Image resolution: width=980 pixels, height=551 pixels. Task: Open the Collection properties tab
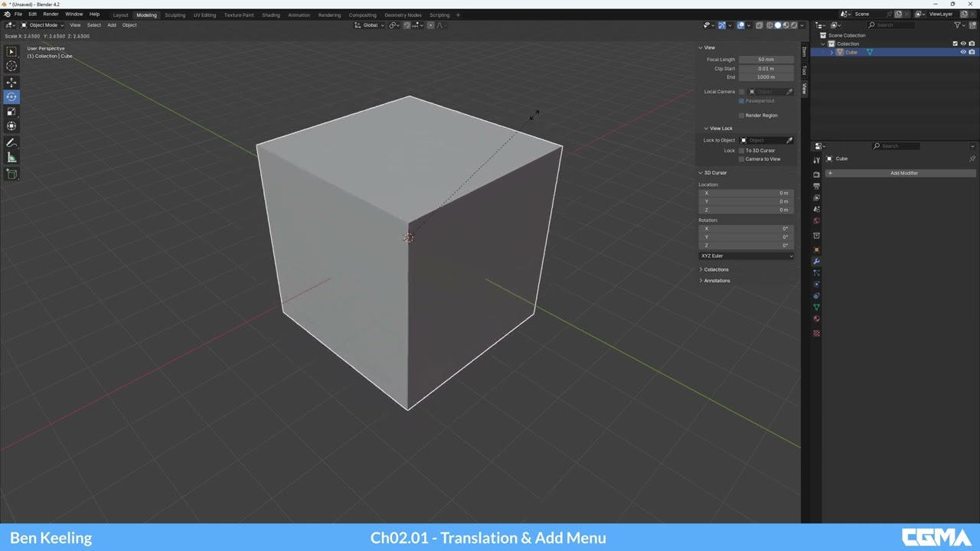[816, 235]
